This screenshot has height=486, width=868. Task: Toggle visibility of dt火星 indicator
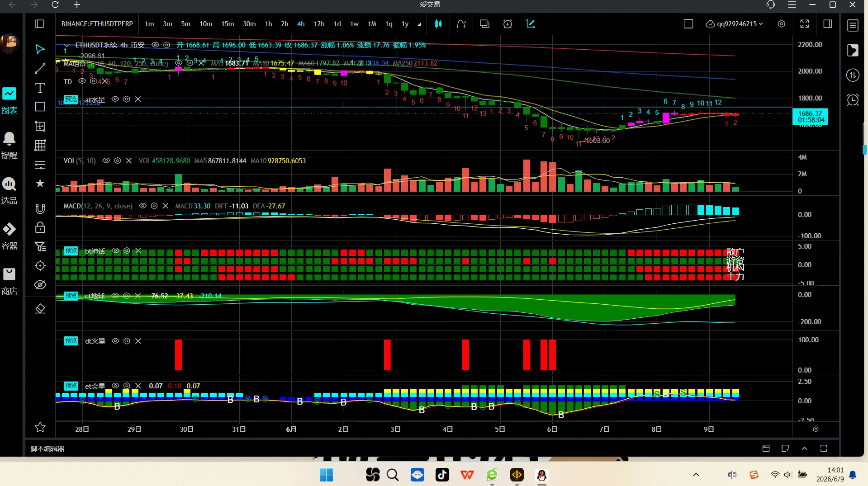pos(115,341)
